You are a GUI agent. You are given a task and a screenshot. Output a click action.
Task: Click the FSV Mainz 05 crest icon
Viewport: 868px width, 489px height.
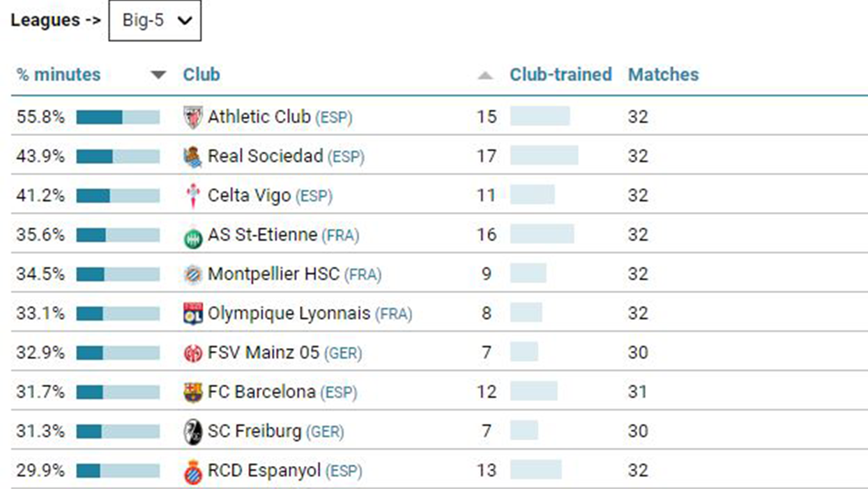tap(192, 354)
